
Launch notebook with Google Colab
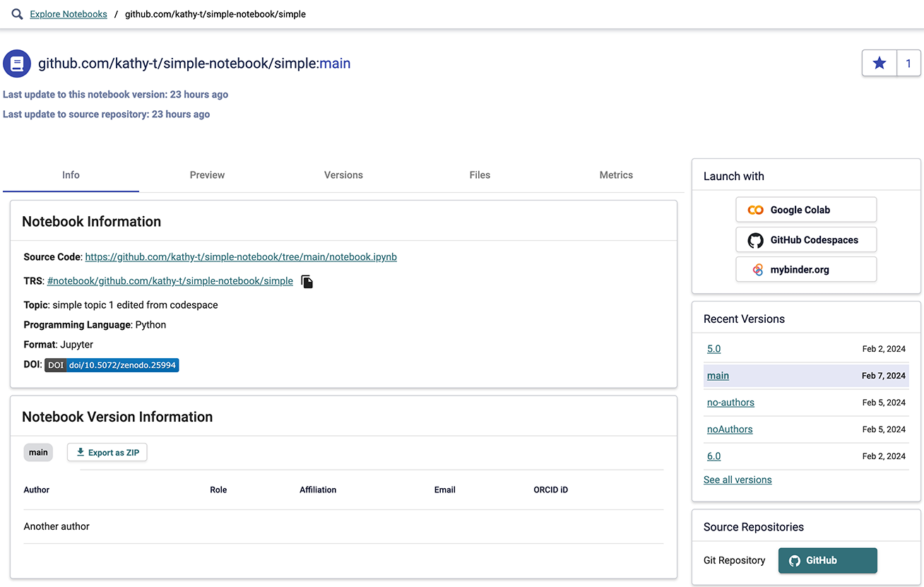[806, 210]
